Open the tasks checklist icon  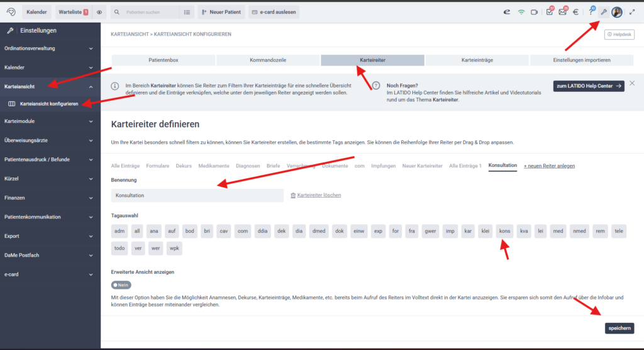click(549, 12)
